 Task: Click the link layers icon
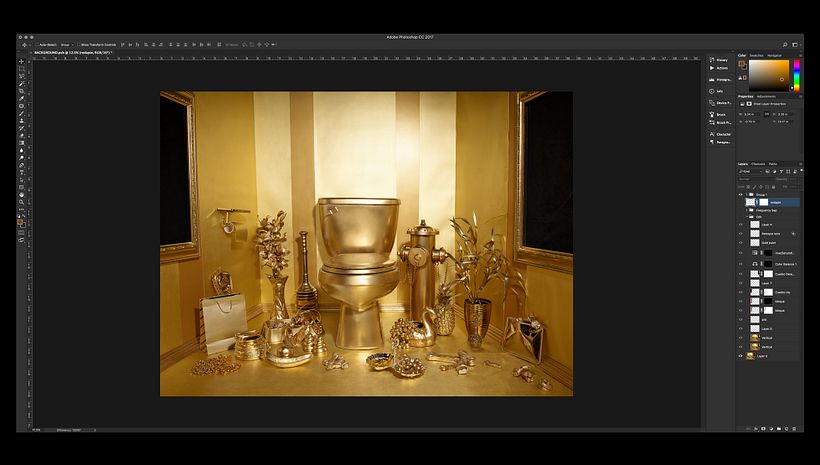pos(748,428)
